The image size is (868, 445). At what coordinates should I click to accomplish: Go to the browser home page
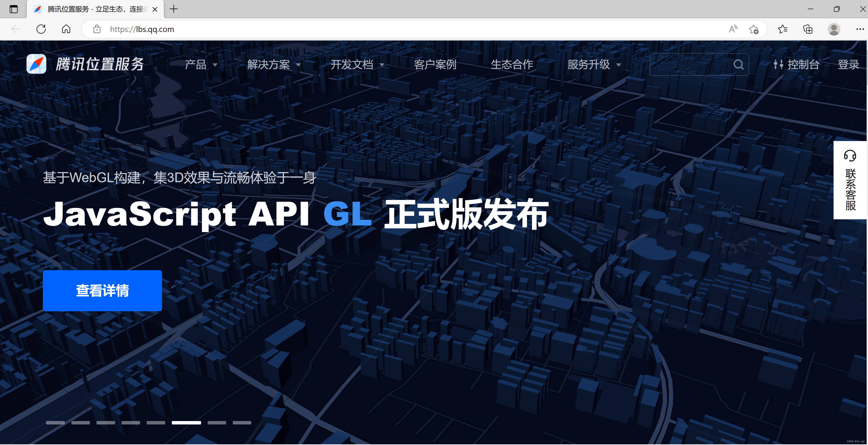point(66,29)
